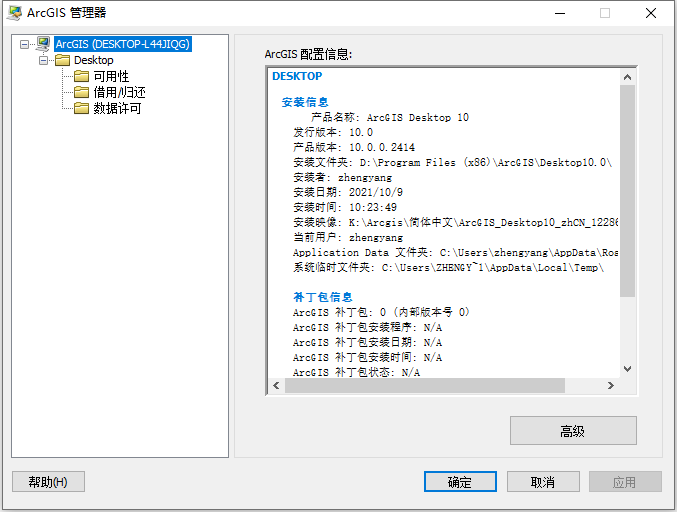
Task: Click the horizontal scrollbar left arrow
Action: [x=276, y=386]
